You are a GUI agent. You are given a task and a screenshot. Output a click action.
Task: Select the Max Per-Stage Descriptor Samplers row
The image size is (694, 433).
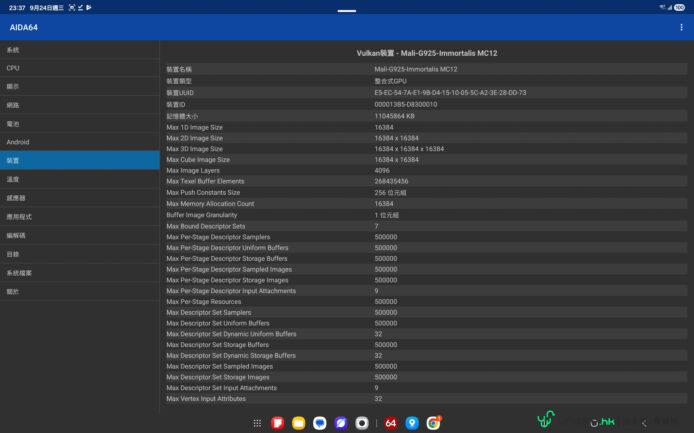426,237
